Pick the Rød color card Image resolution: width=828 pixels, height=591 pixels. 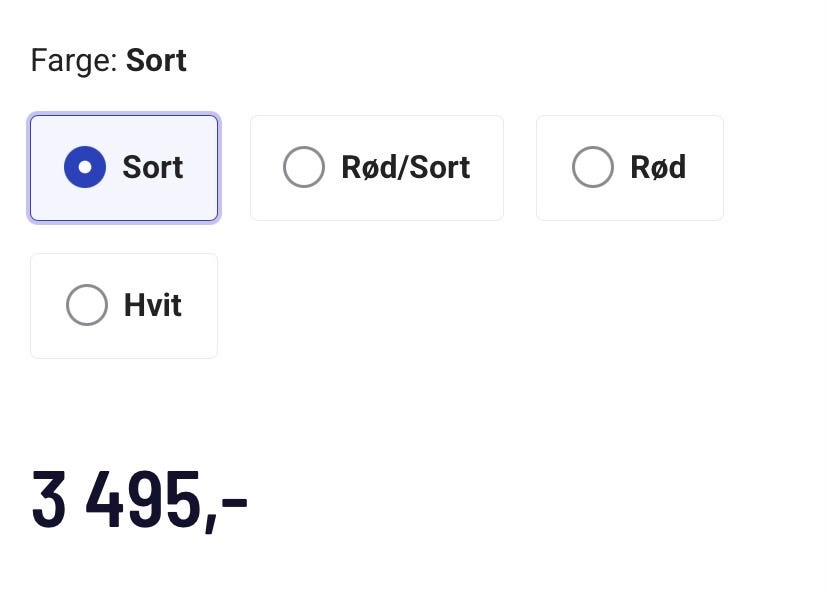[x=629, y=168]
